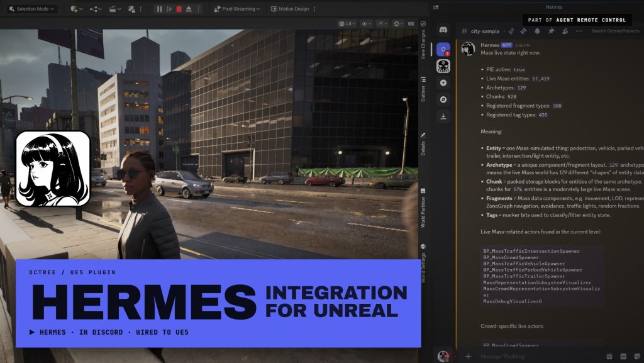The image size is (644, 363).
Task: Toggle channel notification bell
Action: click(537, 31)
